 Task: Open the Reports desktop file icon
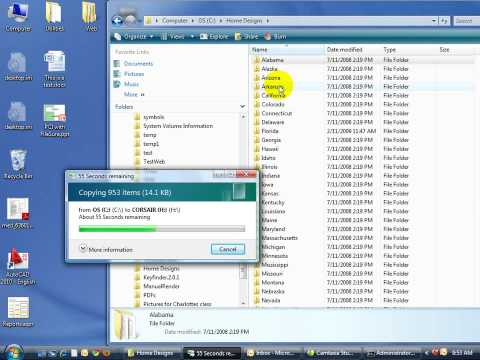18,312
